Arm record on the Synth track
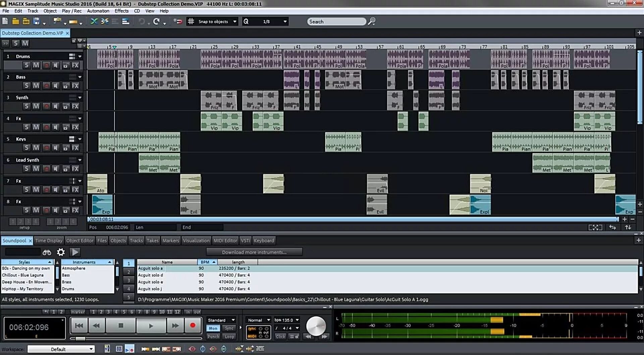The height and width of the screenshot is (355, 644). (x=46, y=106)
